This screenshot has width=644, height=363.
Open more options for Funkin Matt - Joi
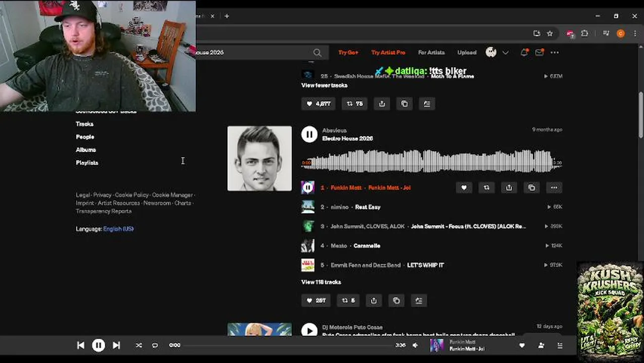pos(554,188)
